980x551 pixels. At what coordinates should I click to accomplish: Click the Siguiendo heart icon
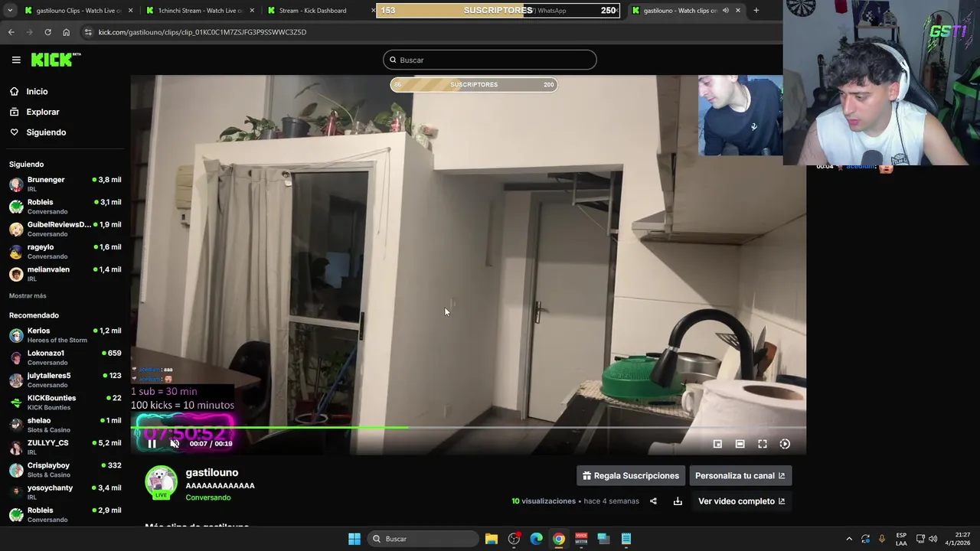tap(14, 132)
